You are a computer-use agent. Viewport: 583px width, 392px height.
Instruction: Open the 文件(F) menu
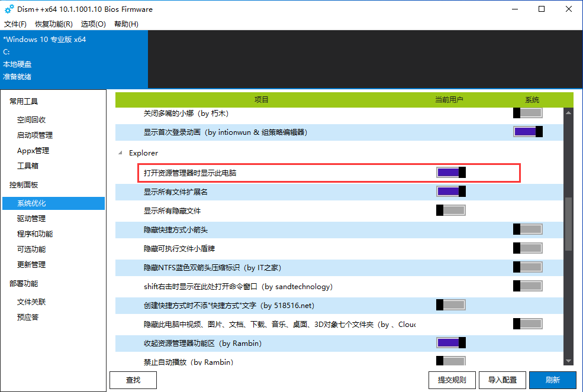click(x=15, y=24)
